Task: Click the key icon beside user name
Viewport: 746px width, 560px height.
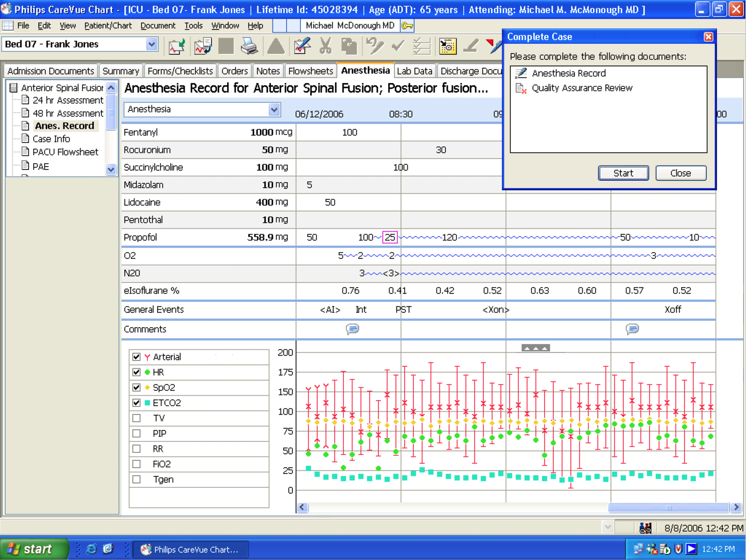Action: click(x=407, y=26)
